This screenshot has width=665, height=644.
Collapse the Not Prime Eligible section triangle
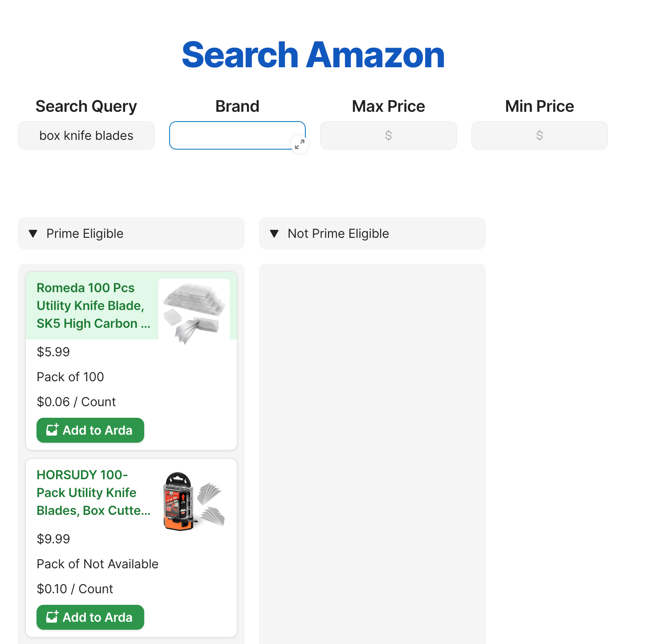click(x=274, y=233)
